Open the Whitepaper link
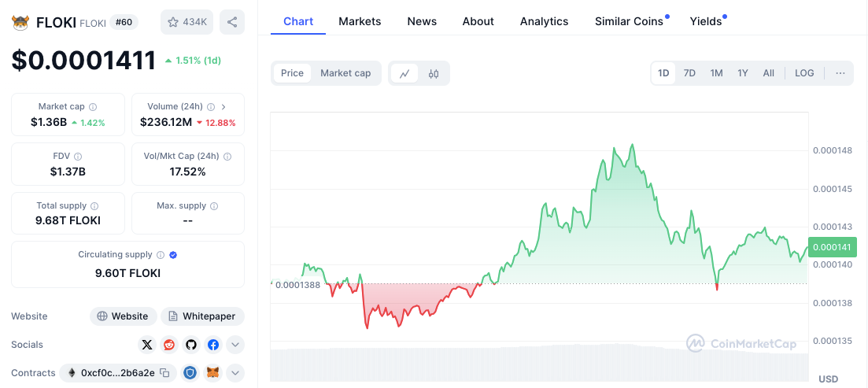 202,316
